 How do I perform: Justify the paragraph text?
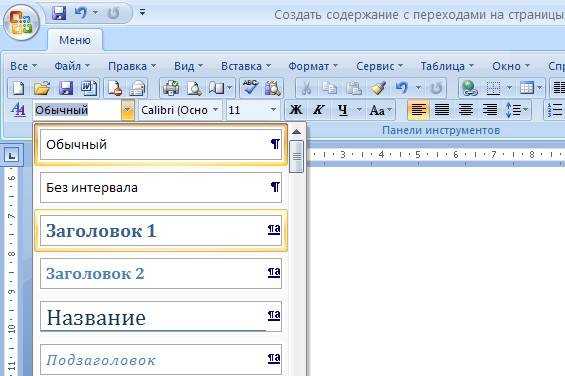(442, 110)
